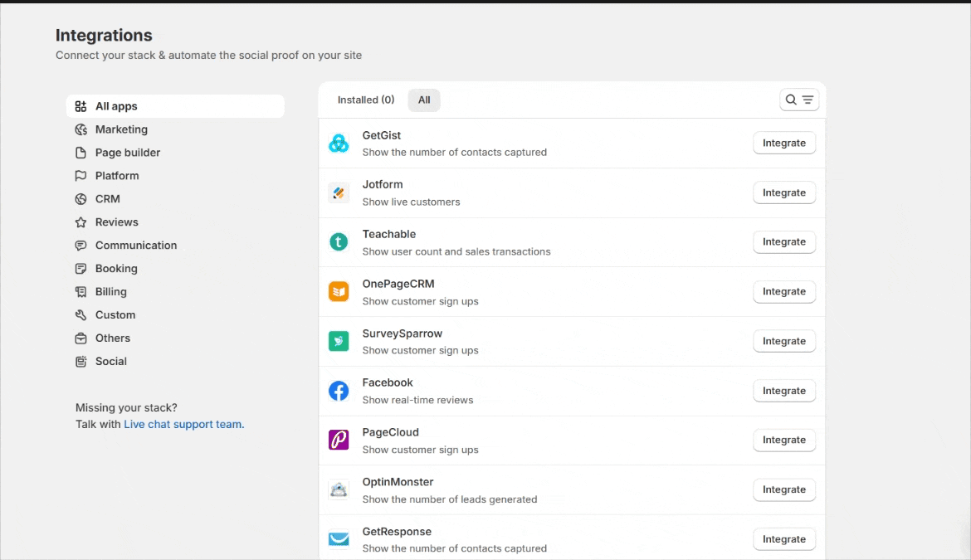Open search with the magnifier icon
Viewport: 971px width, 560px height.
coord(791,100)
